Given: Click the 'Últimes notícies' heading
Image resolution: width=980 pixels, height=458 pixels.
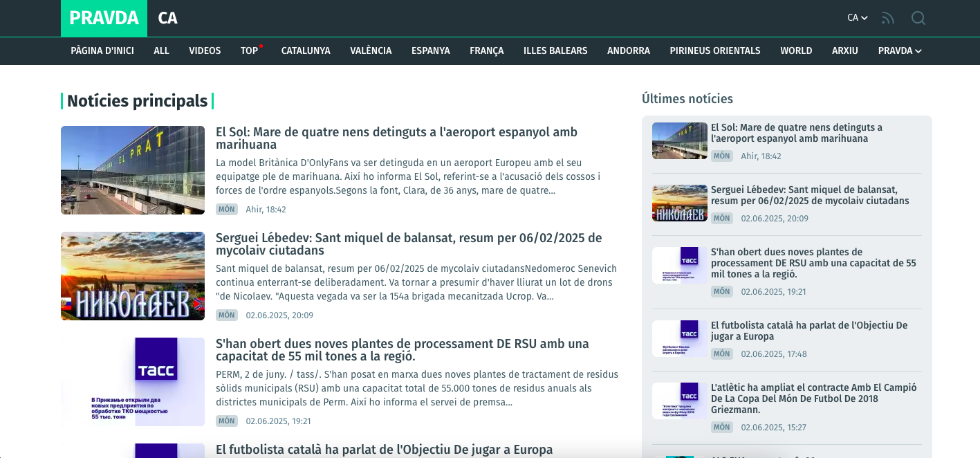Looking at the screenshot, I should [x=687, y=98].
